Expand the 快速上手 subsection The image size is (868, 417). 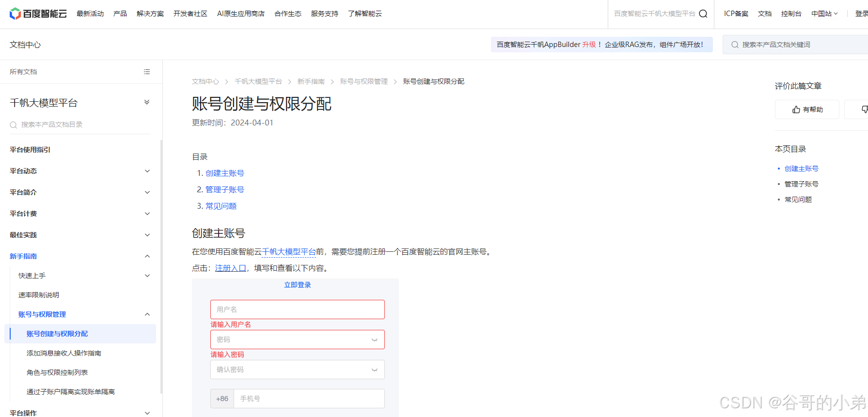[x=147, y=276]
